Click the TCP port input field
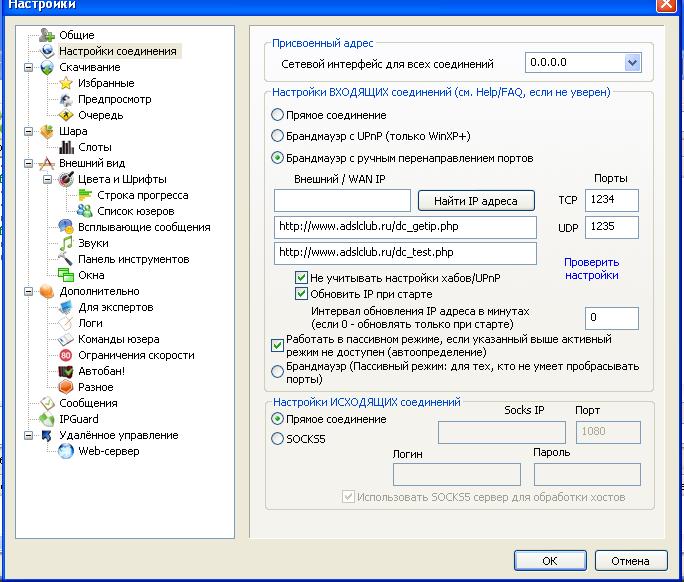Viewport: 684px width, 582px height. coord(612,200)
